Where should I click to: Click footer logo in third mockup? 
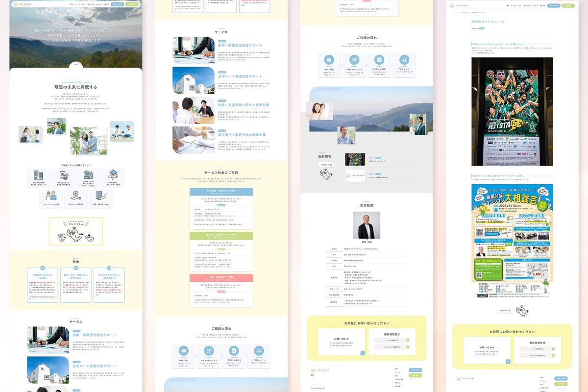click(x=320, y=369)
